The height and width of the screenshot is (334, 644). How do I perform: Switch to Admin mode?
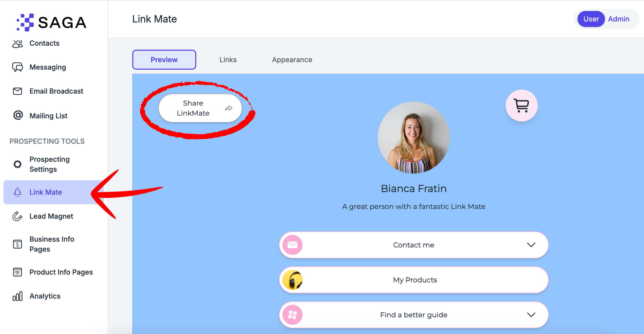pyautogui.click(x=618, y=19)
